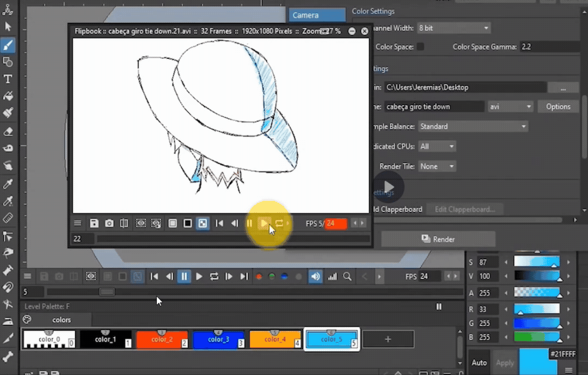The image size is (588, 375).
Task: Select the color_5 swatch in the palette
Action: tap(332, 339)
